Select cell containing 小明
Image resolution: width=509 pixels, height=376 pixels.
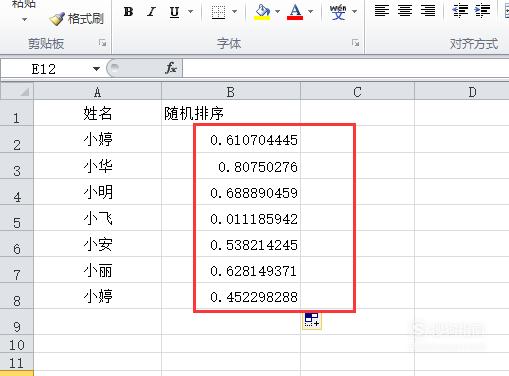tap(98, 192)
